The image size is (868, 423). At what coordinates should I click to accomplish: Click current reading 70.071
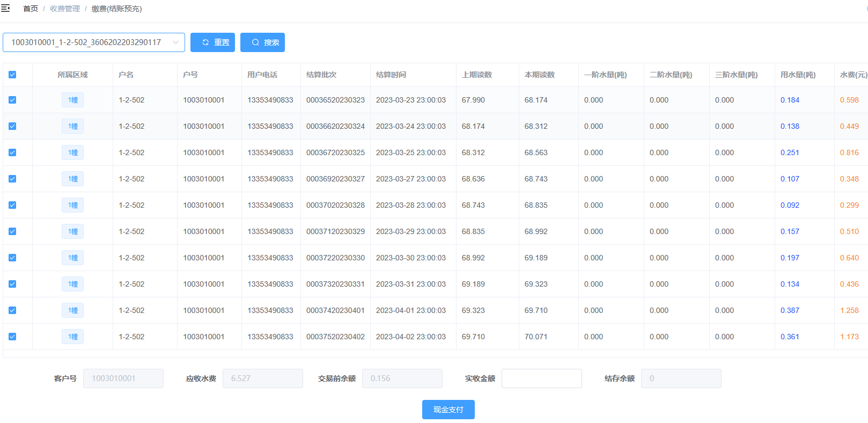coord(536,337)
